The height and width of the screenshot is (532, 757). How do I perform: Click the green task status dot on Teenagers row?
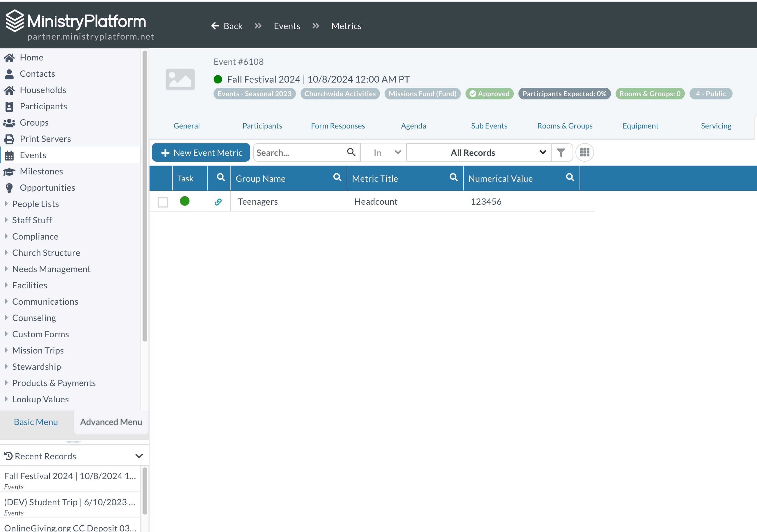[185, 201]
